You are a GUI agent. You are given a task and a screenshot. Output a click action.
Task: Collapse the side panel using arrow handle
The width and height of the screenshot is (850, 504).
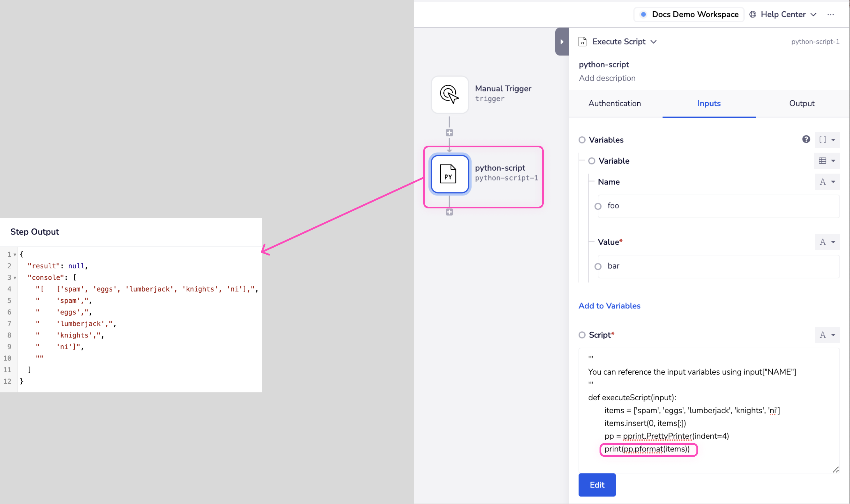tap(561, 42)
